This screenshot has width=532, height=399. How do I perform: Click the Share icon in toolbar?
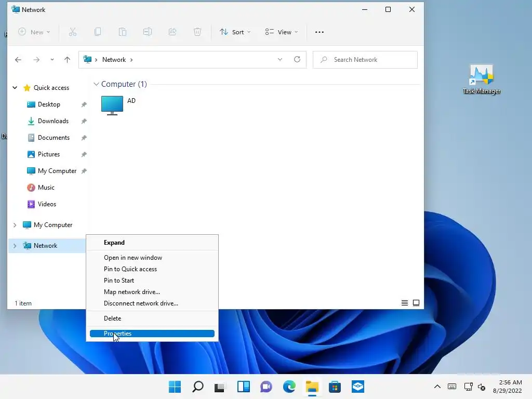coord(172,32)
